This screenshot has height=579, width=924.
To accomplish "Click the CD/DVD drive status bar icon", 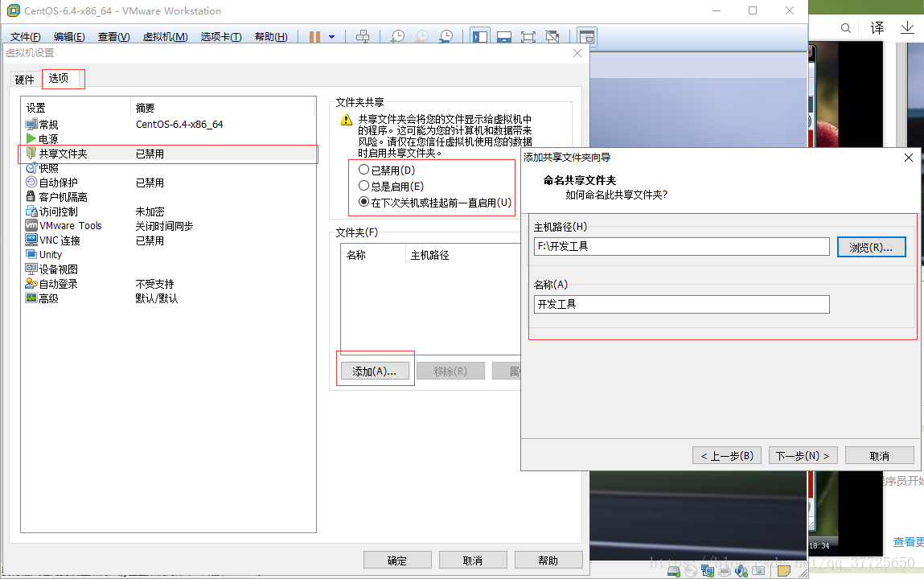I will coord(691,571).
